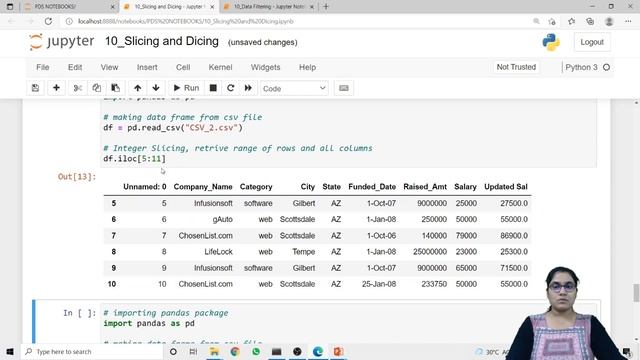Click the gAuto company cell
This screenshot has height=360, width=640.
pyautogui.click(x=222, y=220)
